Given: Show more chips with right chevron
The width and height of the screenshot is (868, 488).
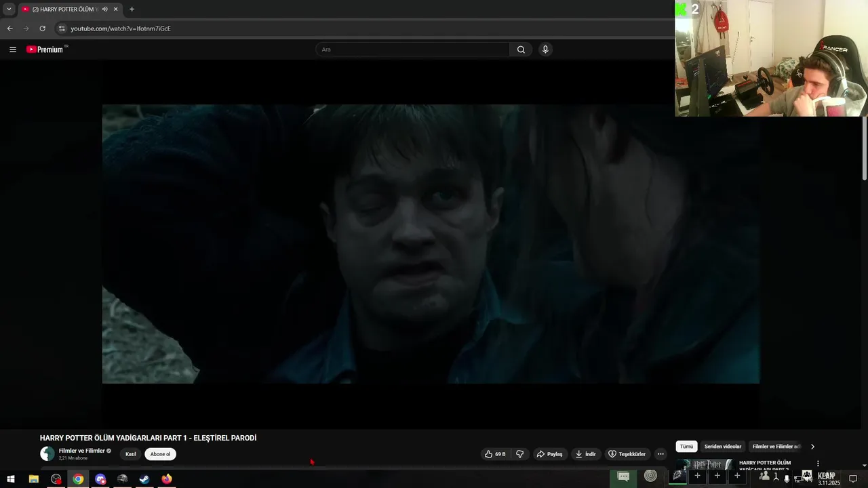Looking at the screenshot, I should click(812, 447).
